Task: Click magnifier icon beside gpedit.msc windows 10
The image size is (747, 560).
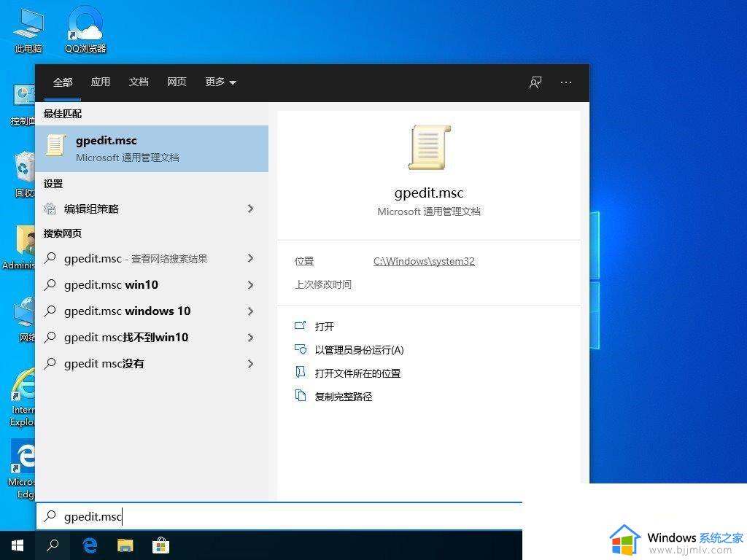Action: pyautogui.click(x=50, y=311)
